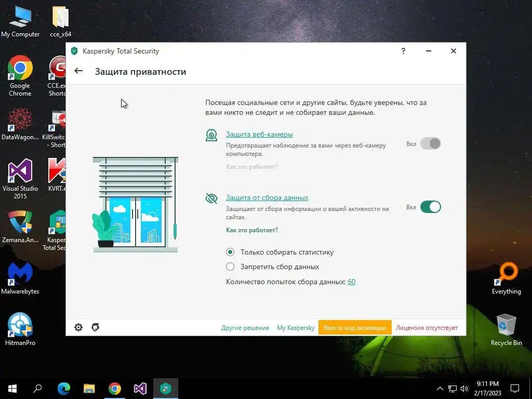The width and height of the screenshot is (532, 399).
Task: Select the KVRT desktop icon
Action: [x=57, y=175]
